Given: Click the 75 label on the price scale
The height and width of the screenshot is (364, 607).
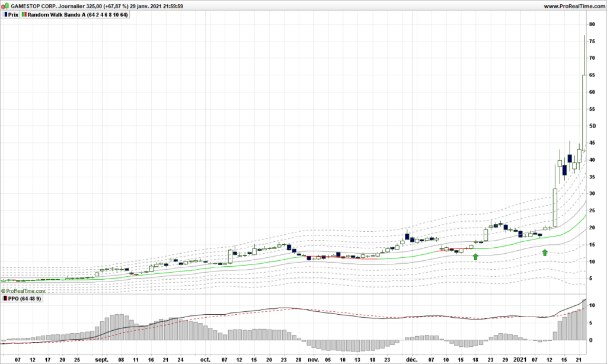Looking at the screenshot, I should pyautogui.click(x=592, y=41).
